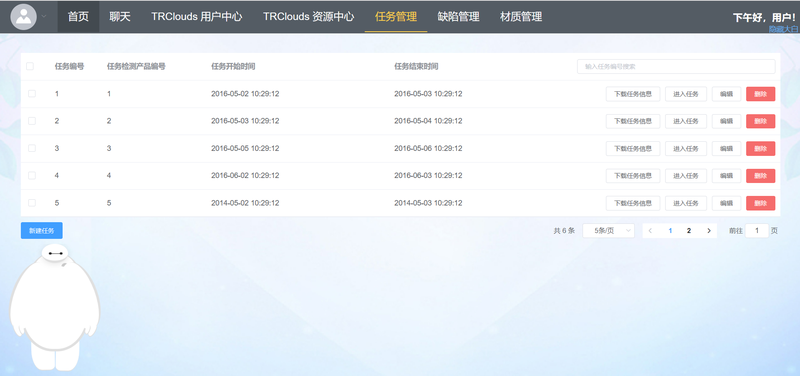This screenshot has width=800, height=376.
Task: Click the 下午好，用户! greeting text
Action: pos(764,17)
